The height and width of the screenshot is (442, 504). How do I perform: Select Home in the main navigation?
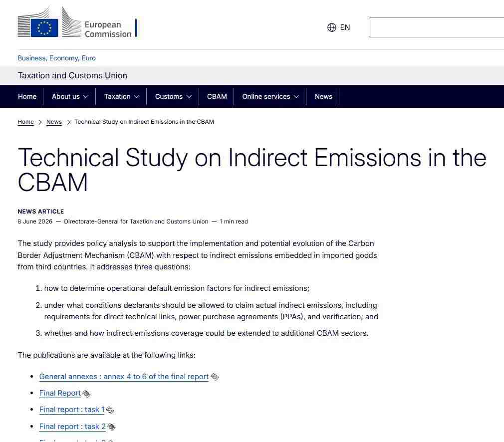(27, 96)
